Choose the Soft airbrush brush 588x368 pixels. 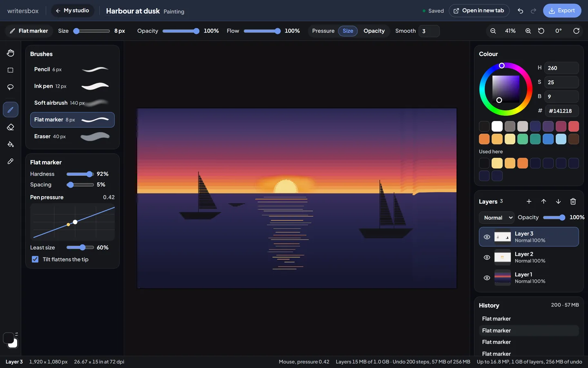(72, 103)
